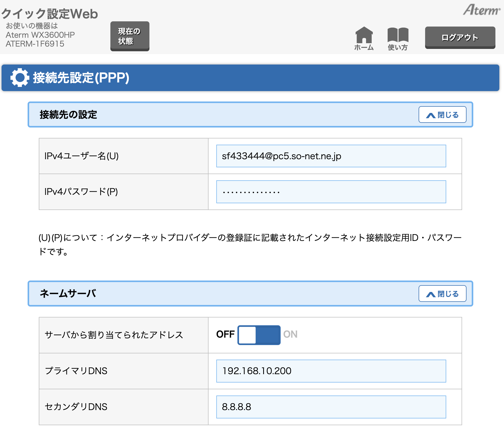Click the Aterm logo
The width and height of the screenshot is (504, 433).
[481, 10]
